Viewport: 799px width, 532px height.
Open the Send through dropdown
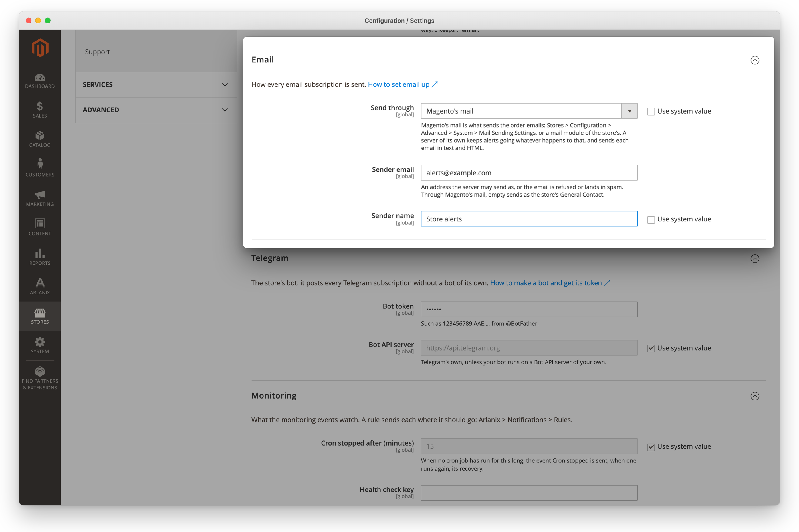click(x=529, y=111)
